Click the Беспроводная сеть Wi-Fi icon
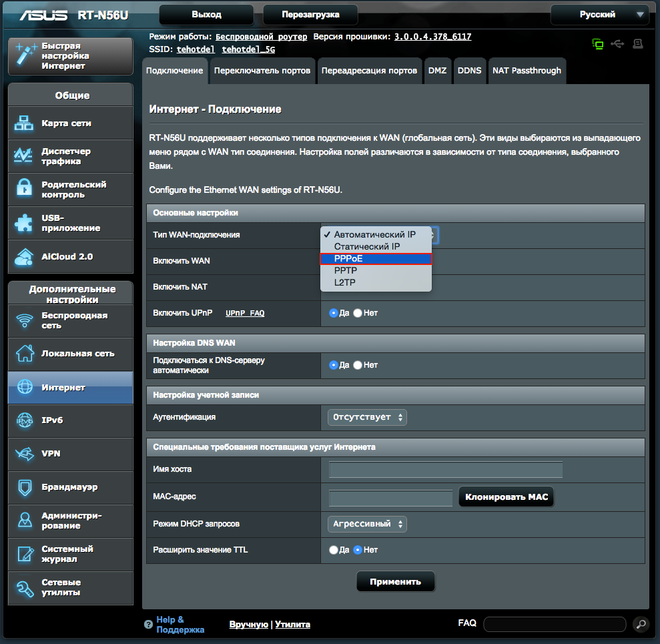The height and width of the screenshot is (644, 660). (25, 320)
